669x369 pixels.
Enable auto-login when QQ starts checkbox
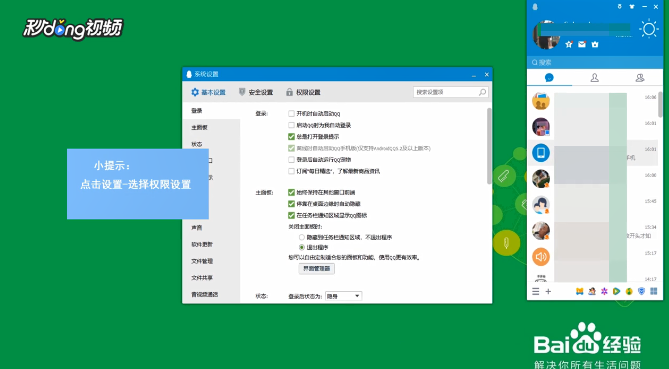coord(291,125)
